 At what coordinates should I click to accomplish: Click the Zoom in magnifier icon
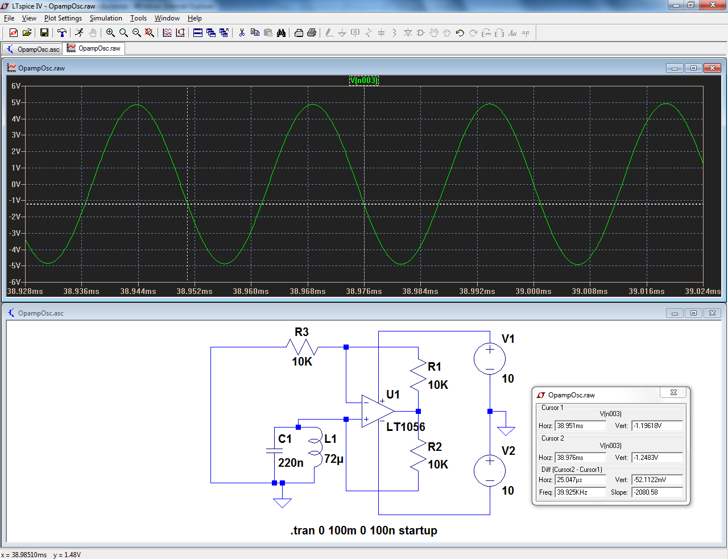(x=110, y=33)
